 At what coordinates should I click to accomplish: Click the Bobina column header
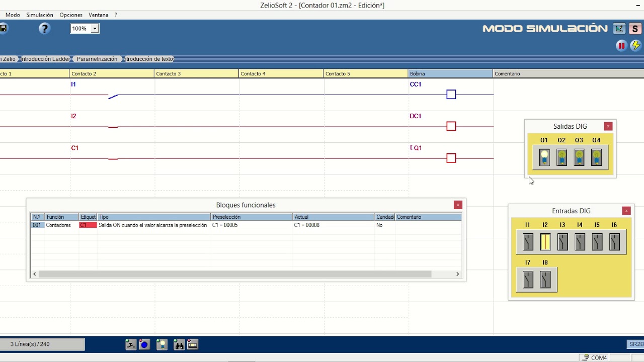point(450,73)
